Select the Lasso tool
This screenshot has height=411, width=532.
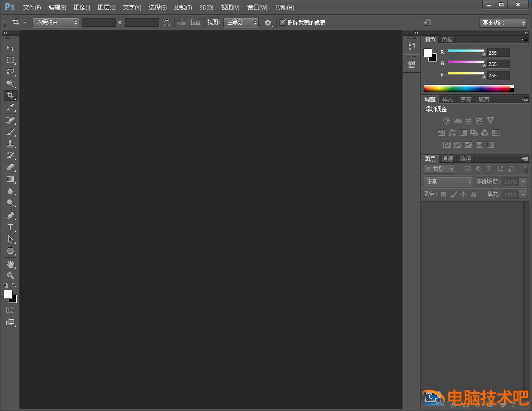pos(10,72)
